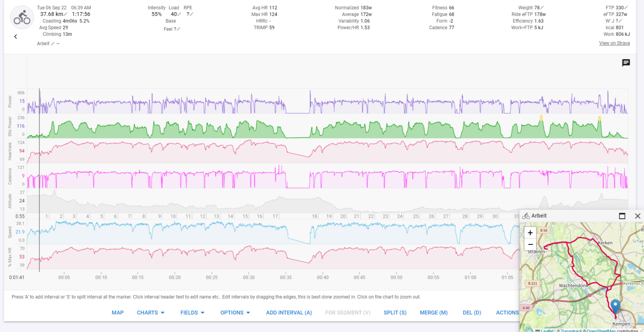Click the MAP button
The height and width of the screenshot is (332, 644).
pos(118,313)
